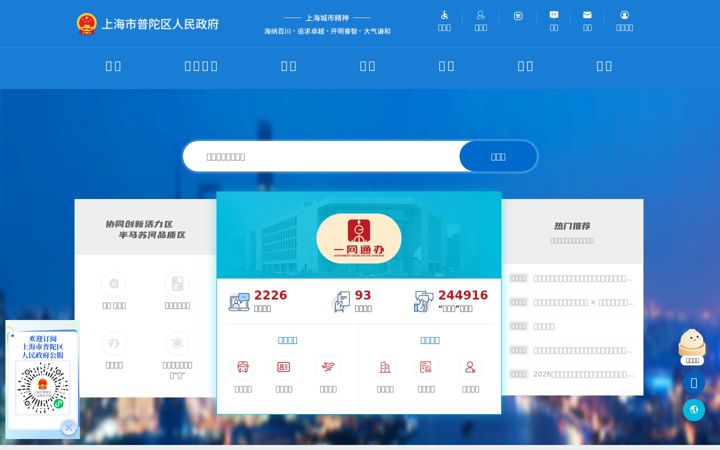Select the red airplane service icon
This screenshot has width=720, height=450.
(328, 367)
